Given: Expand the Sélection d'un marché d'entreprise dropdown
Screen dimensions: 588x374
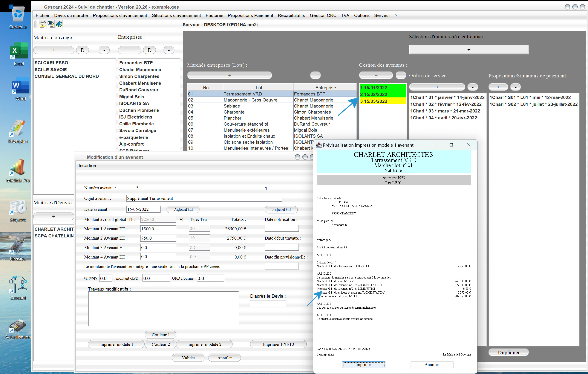Looking at the screenshot, I should click(469, 50).
